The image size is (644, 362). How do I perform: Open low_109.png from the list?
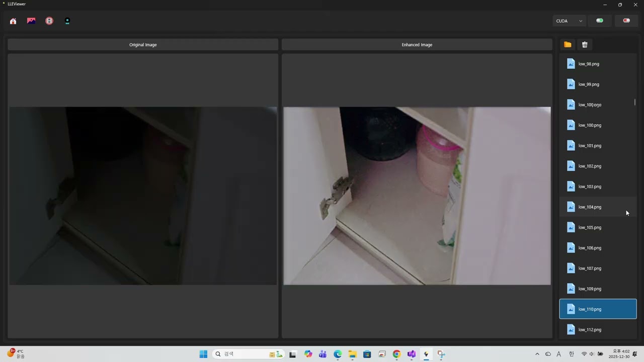pos(598,289)
